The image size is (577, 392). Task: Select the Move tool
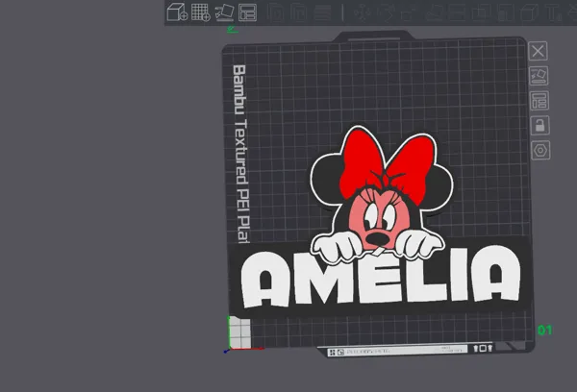[363, 12]
